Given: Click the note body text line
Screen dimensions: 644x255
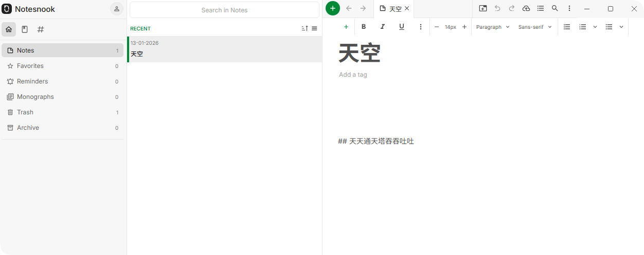Looking at the screenshot, I should (376, 141).
